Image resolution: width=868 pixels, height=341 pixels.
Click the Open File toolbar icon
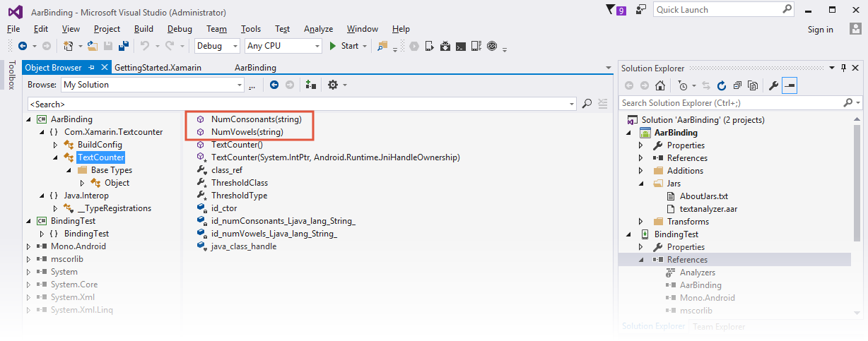93,46
